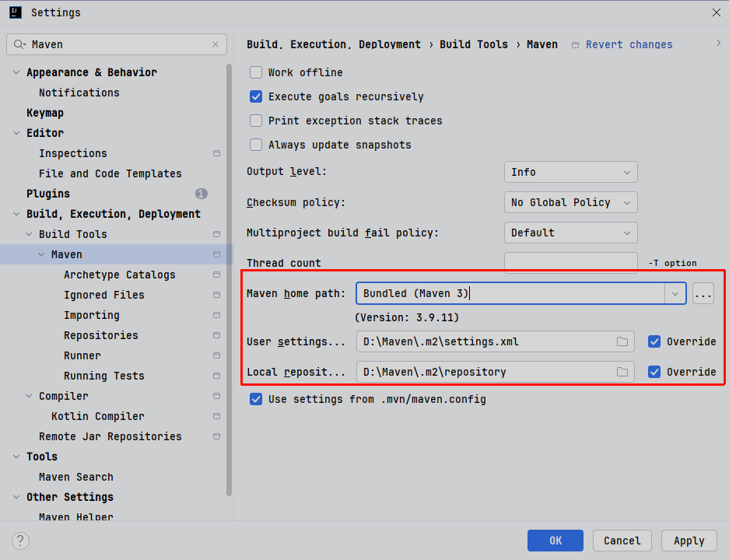Open Maven Search under Tools

point(76,477)
